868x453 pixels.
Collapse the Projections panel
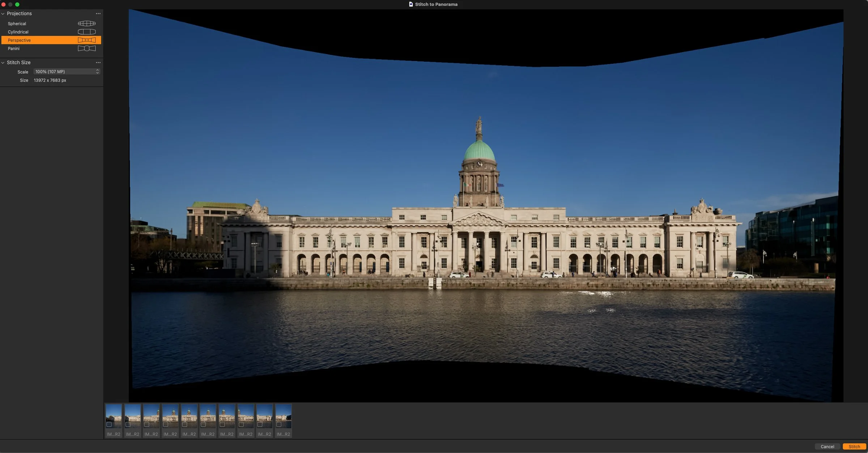tap(3, 14)
